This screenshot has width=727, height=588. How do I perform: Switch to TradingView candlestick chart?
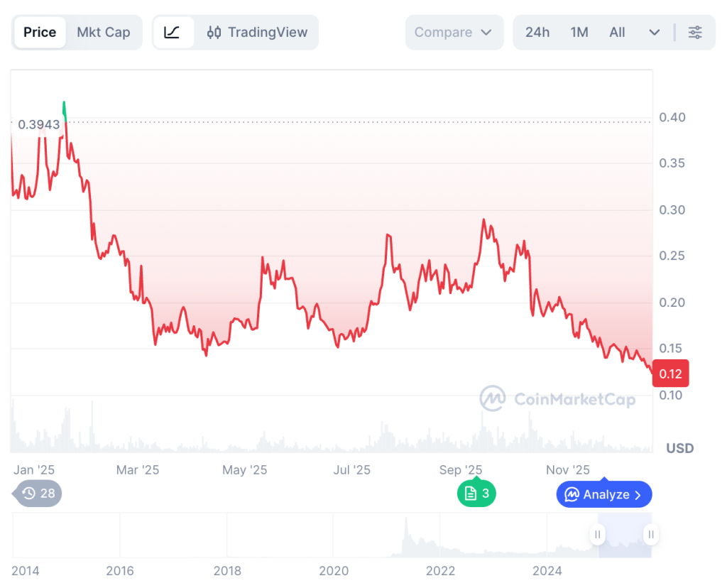tap(257, 33)
